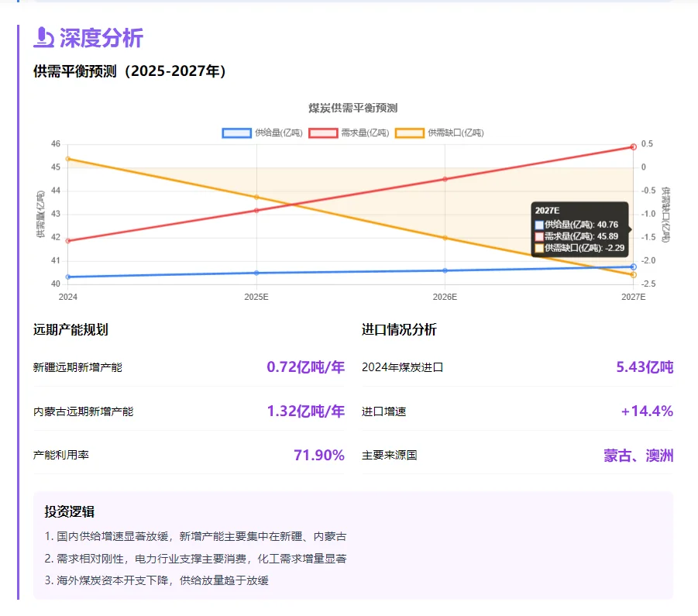Select the orange 供需缺口 endpoint marker at 2027E
Screen dimensions: 698x616
point(634,277)
